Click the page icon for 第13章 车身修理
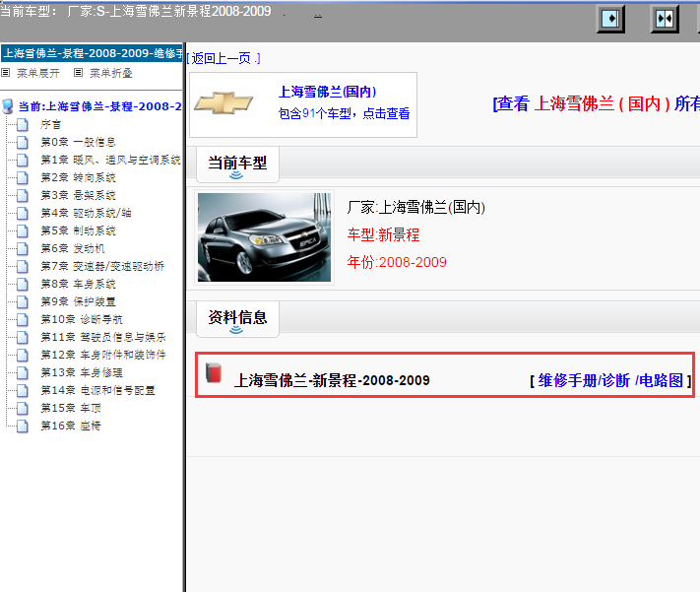Image resolution: width=700 pixels, height=592 pixels. tap(23, 372)
